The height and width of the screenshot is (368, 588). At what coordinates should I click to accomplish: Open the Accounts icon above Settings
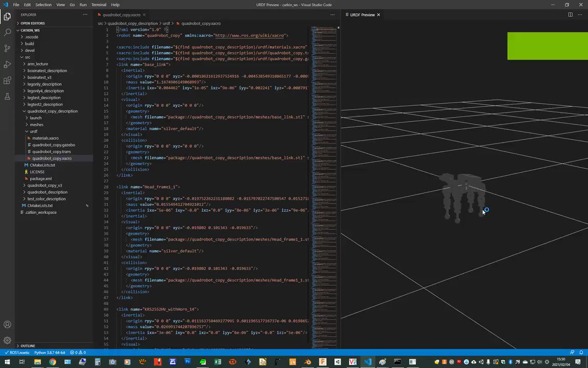coord(7,325)
